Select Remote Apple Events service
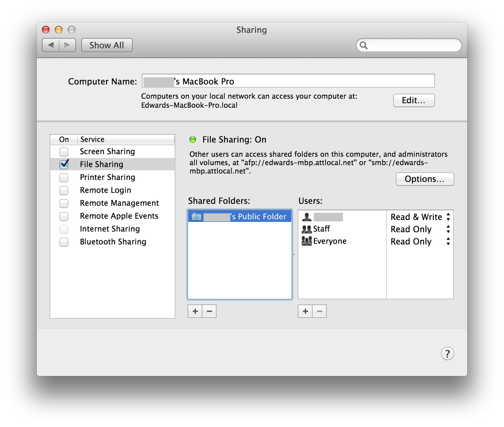 coord(112,216)
